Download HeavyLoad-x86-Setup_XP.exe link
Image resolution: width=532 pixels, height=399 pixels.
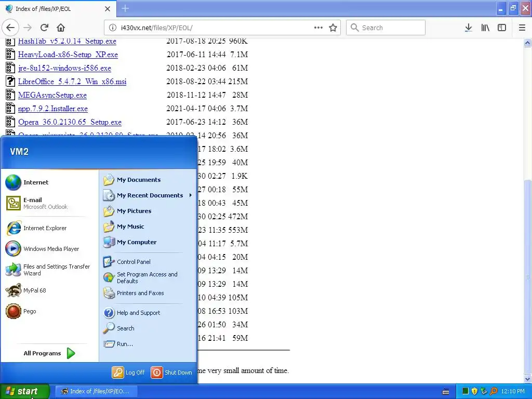pos(68,55)
